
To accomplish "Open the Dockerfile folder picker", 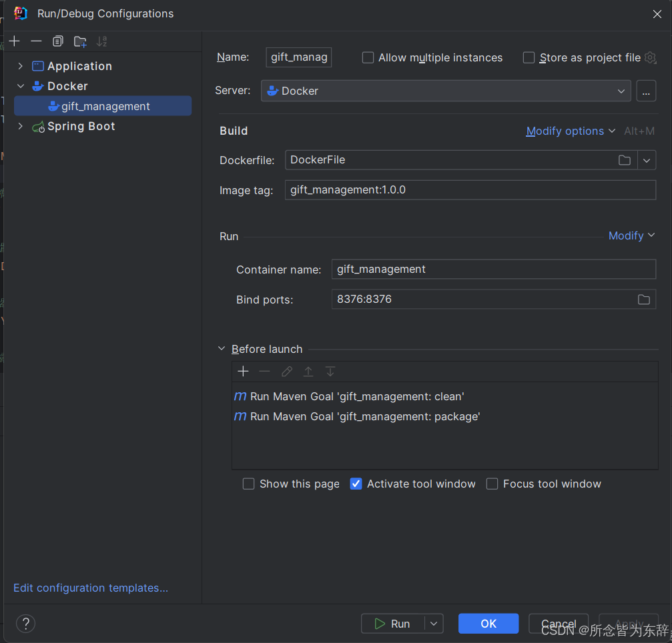I will (x=624, y=160).
